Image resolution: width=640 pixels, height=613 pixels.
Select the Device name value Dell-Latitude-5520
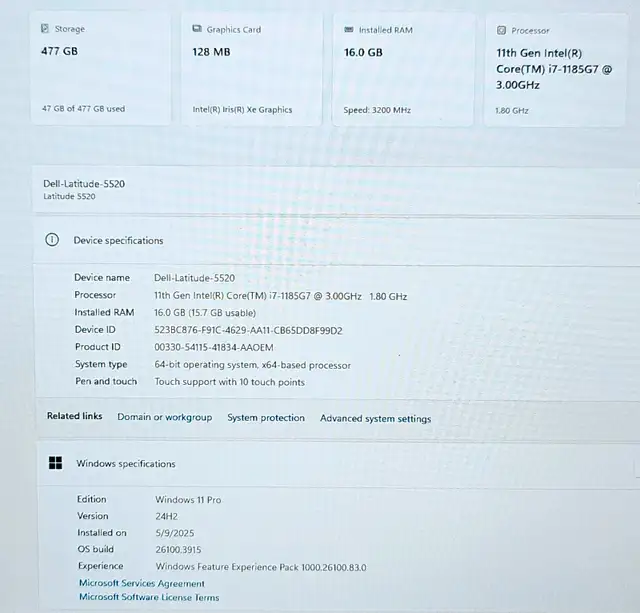194,278
